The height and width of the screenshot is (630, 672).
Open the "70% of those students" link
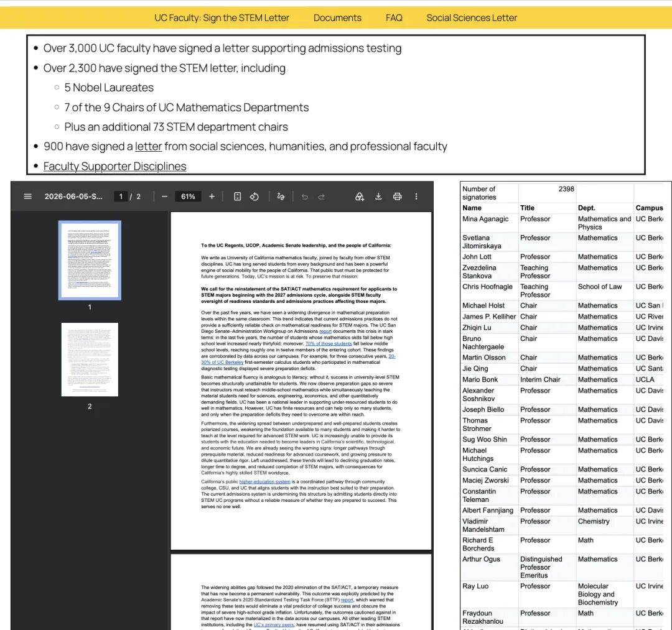tap(329, 343)
